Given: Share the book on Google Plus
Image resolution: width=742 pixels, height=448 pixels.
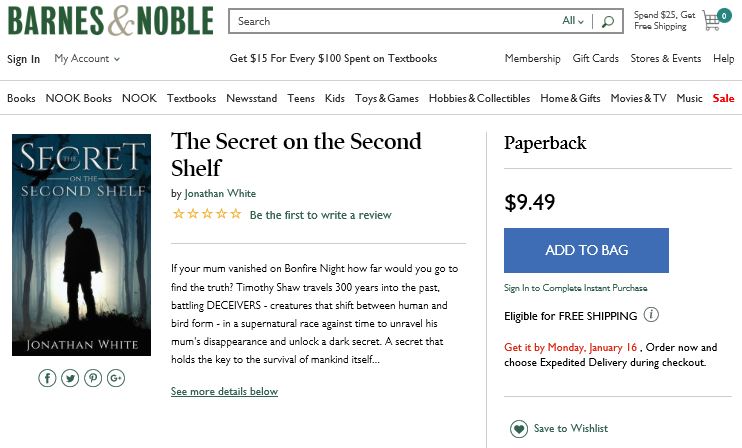Looking at the screenshot, I should (116, 378).
